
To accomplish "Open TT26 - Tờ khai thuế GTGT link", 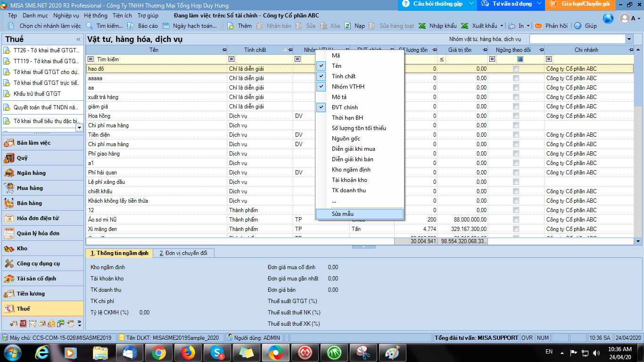I will tap(41, 50).
